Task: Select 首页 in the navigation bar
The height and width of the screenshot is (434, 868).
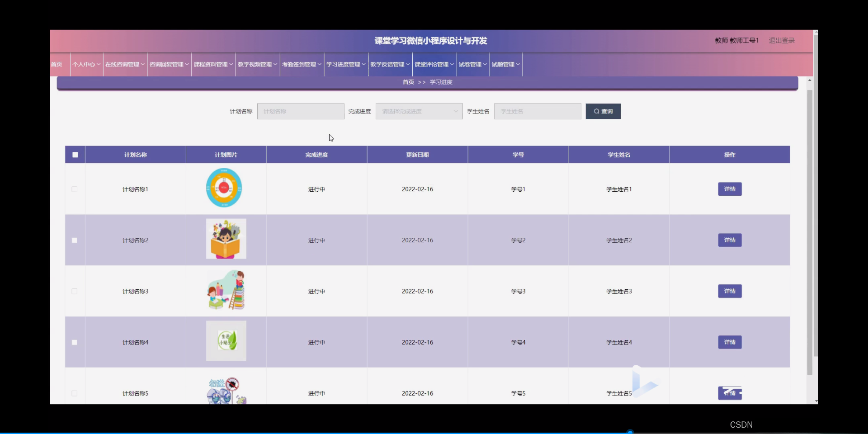Action: [x=56, y=64]
